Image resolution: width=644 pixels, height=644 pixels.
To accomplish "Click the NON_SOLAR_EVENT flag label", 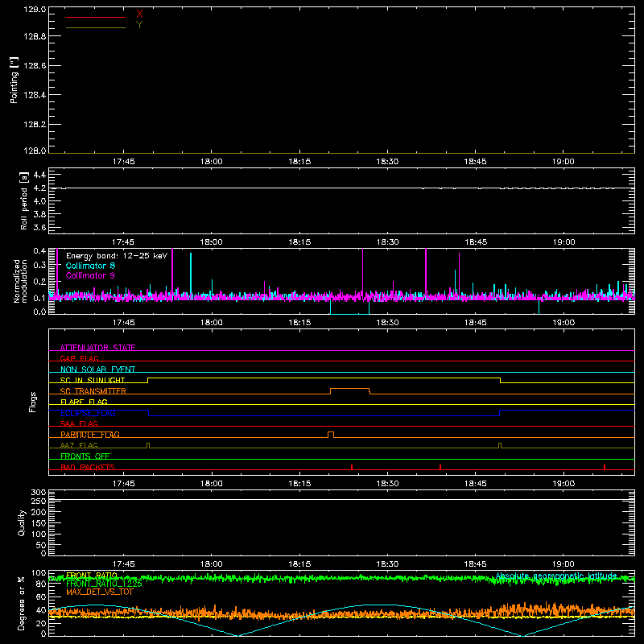I will [x=97, y=369].
